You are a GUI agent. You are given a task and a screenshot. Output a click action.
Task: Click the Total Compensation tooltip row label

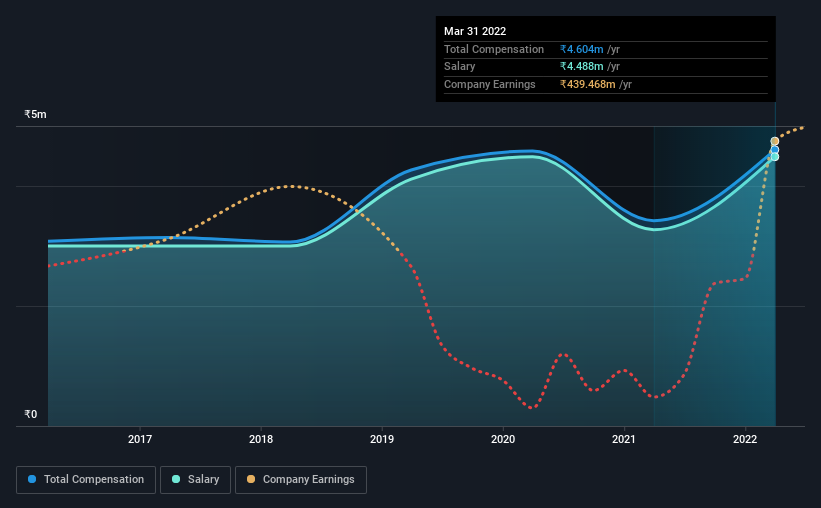(494, 49)
